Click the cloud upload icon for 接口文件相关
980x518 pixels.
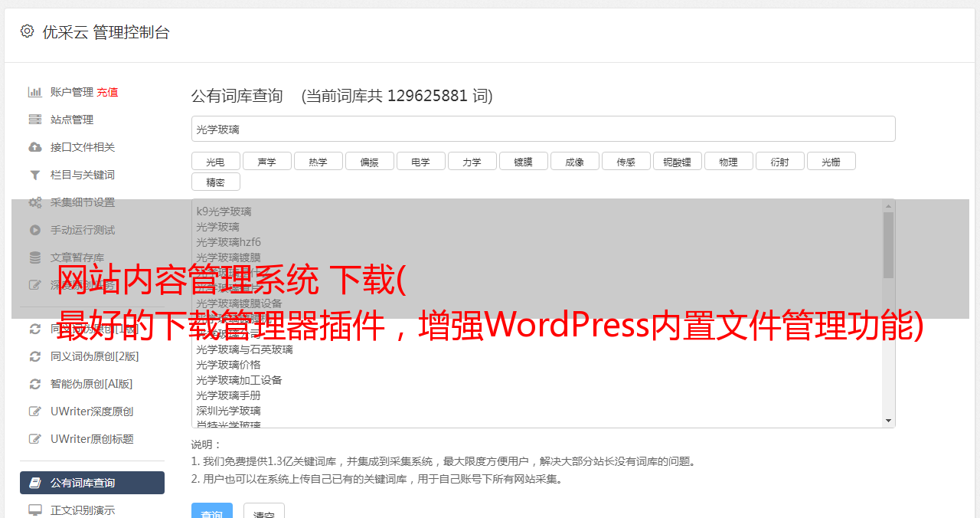[x=35, y=147]
